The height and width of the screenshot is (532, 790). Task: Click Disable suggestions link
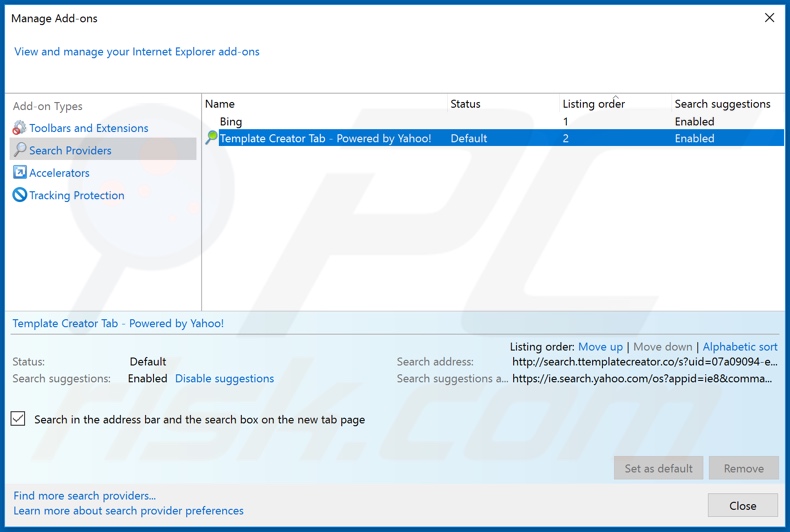[224, 378]
